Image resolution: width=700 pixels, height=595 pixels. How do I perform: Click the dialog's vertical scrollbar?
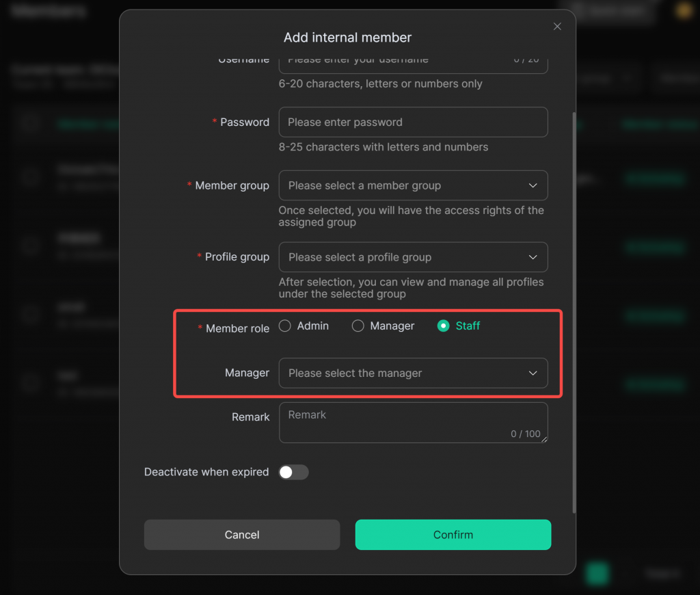coord(574,308)
